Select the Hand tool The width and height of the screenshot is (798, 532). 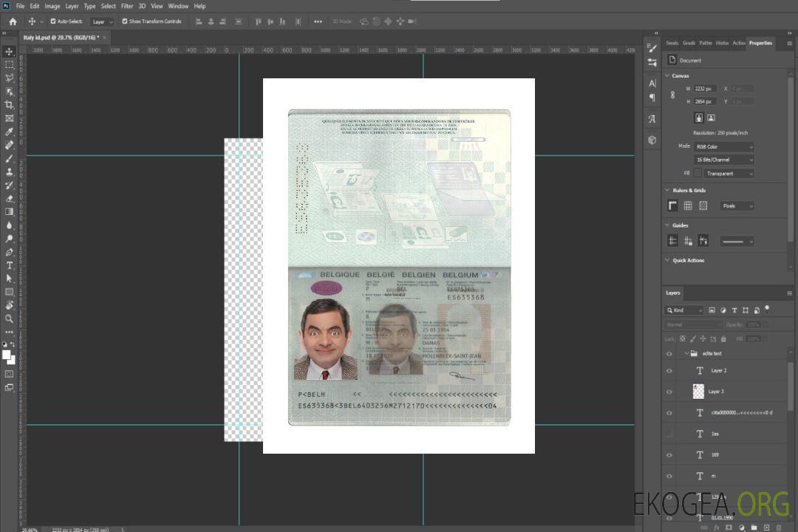click(x=9, y=305)
